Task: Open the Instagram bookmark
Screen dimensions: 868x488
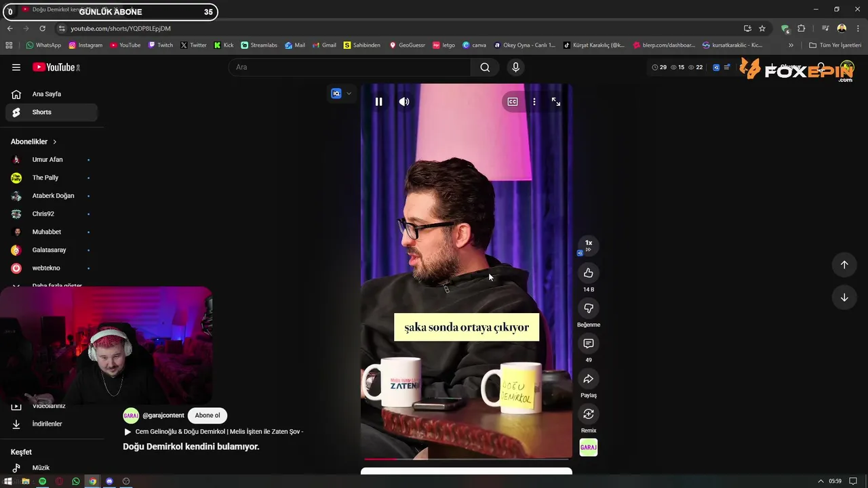Action: (x=85, y=45)
